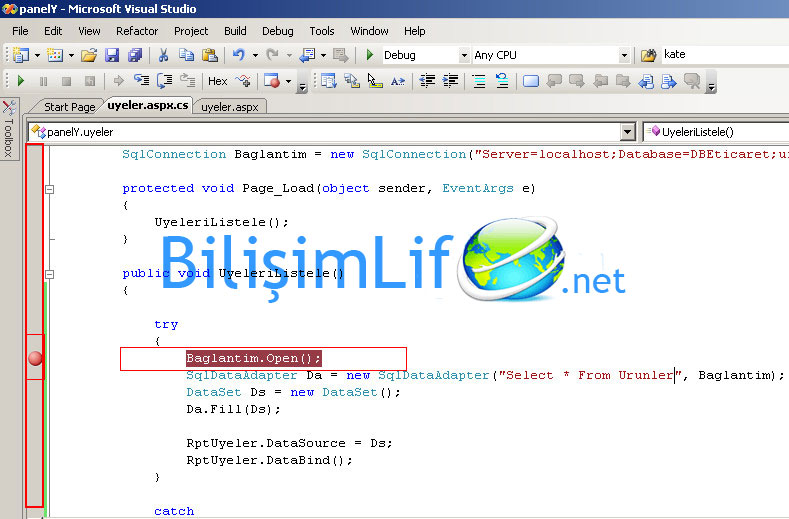The image size is (789, 519).
Task: Open the Debug configuration dropdown
Action: 463,55
